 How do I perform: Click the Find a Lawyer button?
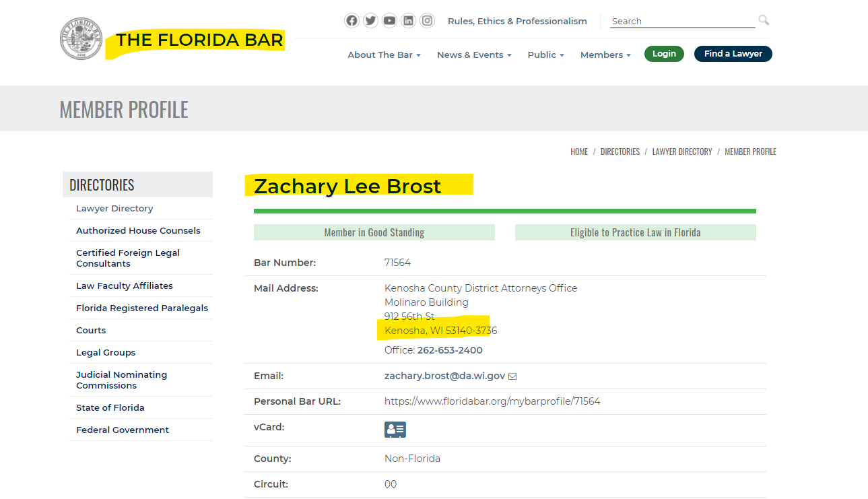[x=733, y=54]
